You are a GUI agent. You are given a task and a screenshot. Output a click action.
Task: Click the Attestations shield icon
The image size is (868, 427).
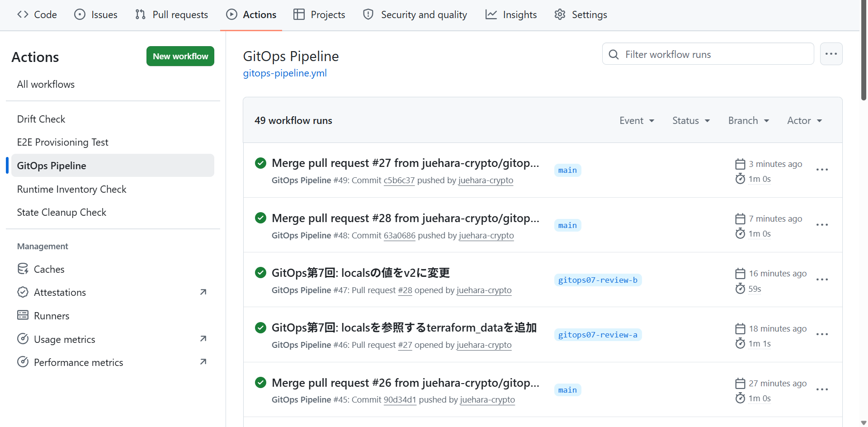[x=23, y=292]
